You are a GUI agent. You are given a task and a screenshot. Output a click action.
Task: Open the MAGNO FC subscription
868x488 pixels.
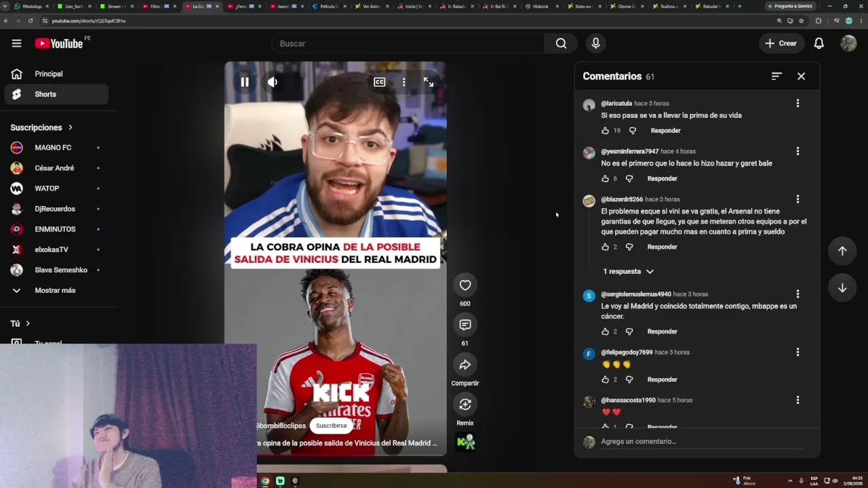pos(56,148)
